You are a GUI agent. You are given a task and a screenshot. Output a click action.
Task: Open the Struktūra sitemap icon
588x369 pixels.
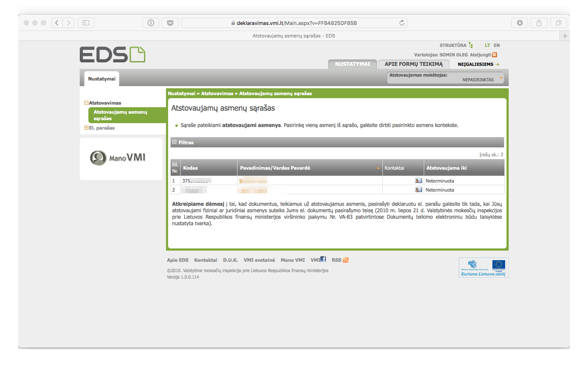(x=471, y=45)
